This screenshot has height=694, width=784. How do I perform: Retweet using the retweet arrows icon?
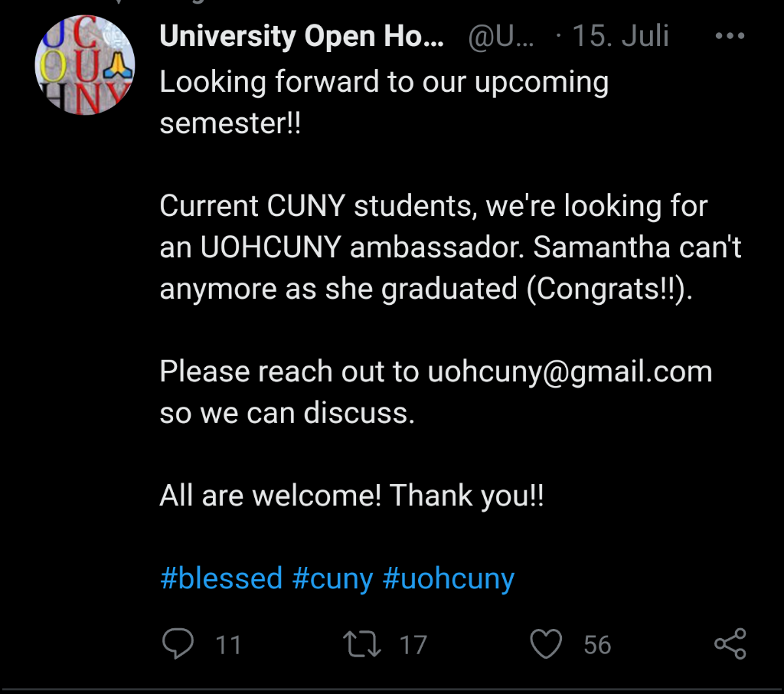click(362, 644)
